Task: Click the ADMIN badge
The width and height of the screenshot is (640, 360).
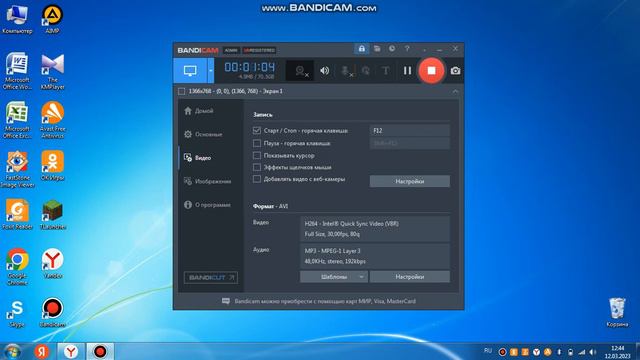Action: (x=231, y=50)
